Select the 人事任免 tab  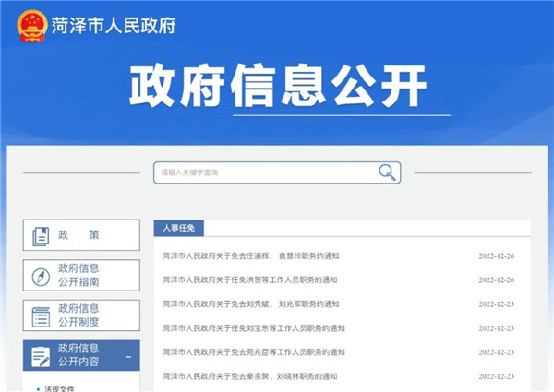coord(179,228)
